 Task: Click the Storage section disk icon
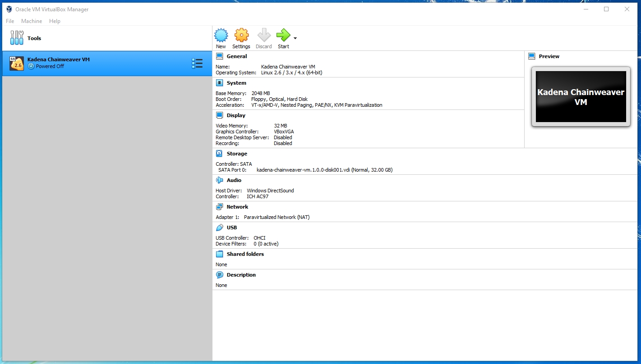pyautogui.click(x=219, y=154)
